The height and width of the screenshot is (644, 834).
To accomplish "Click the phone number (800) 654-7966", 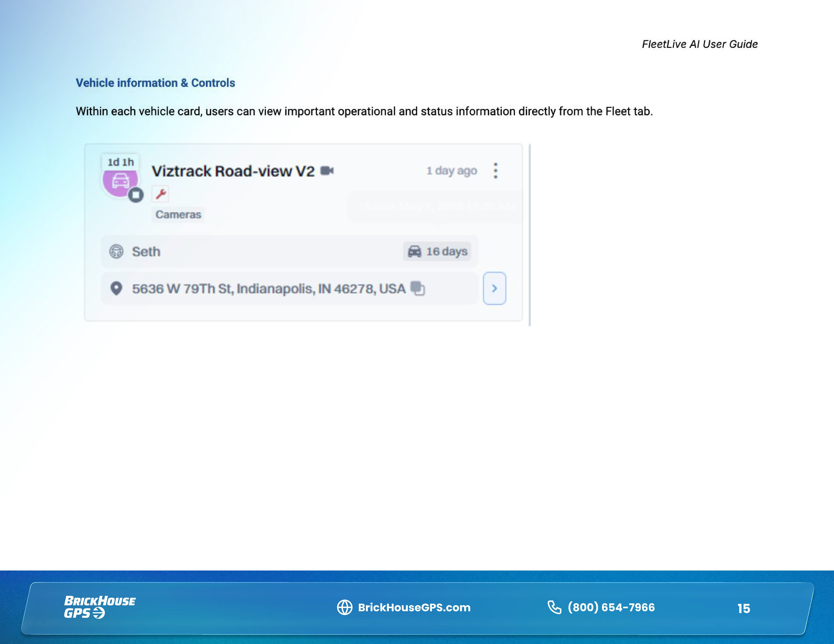I will [611, 607].
